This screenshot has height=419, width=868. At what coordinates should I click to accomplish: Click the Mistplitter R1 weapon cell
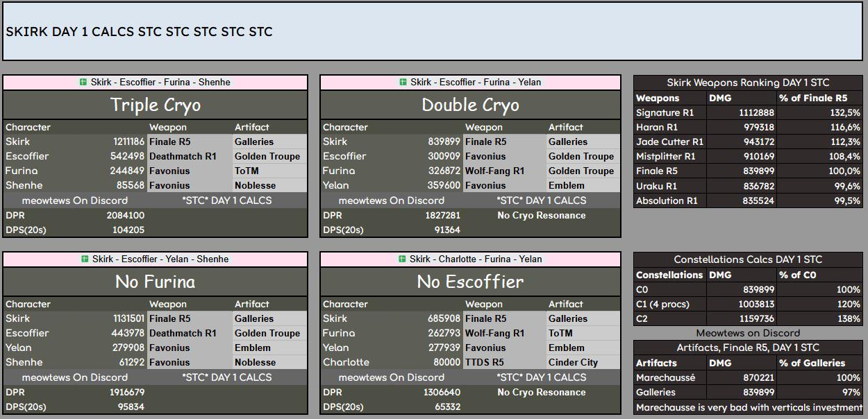click(x=665, y=157)
